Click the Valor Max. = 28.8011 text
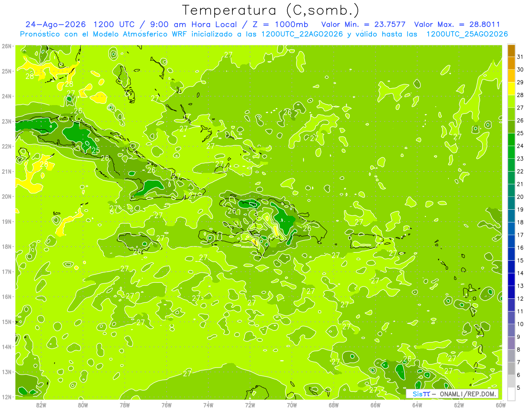Viewport: 532px width, 411px height. pos(457,25)
